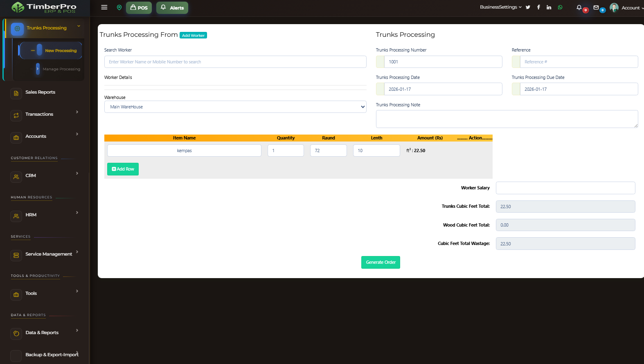Open the Twitter link icon
The width and height of the screenshot is (644, 364).
click(x=528, y=7)
